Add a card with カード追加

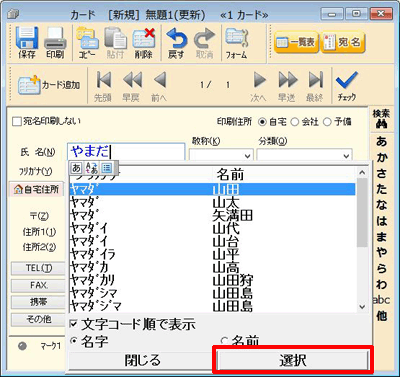pyautogui.click(x=49, y=85)
